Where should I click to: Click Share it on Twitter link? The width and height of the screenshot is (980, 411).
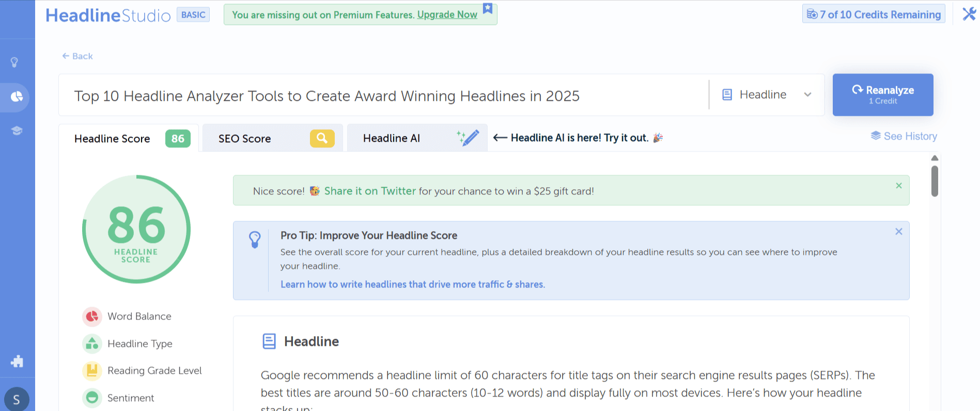[x=370, y=191]
